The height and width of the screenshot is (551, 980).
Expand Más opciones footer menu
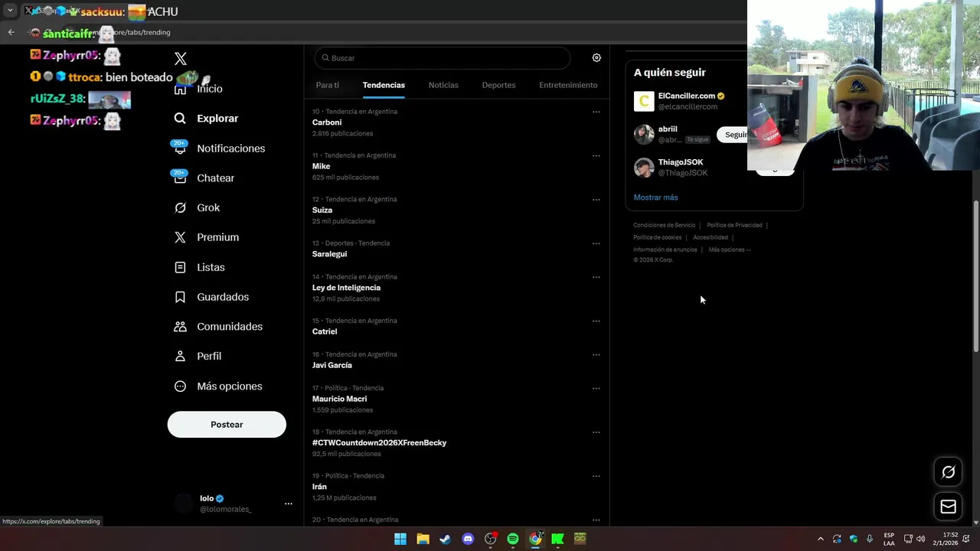point(730,249)
